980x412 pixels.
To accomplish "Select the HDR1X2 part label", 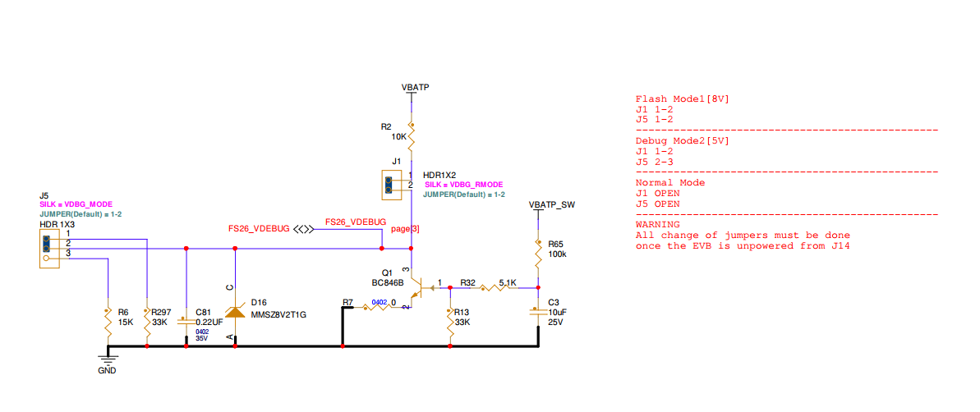I will tap(441, 175).
